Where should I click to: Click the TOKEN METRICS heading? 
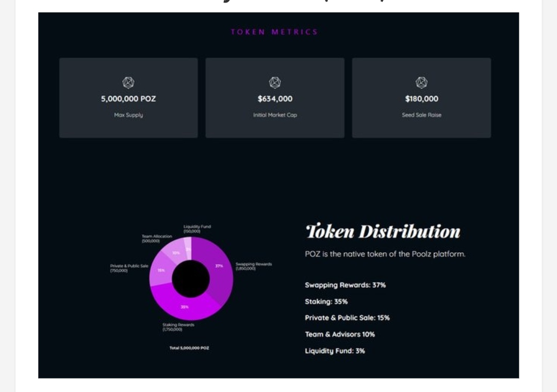click(274, 32)
